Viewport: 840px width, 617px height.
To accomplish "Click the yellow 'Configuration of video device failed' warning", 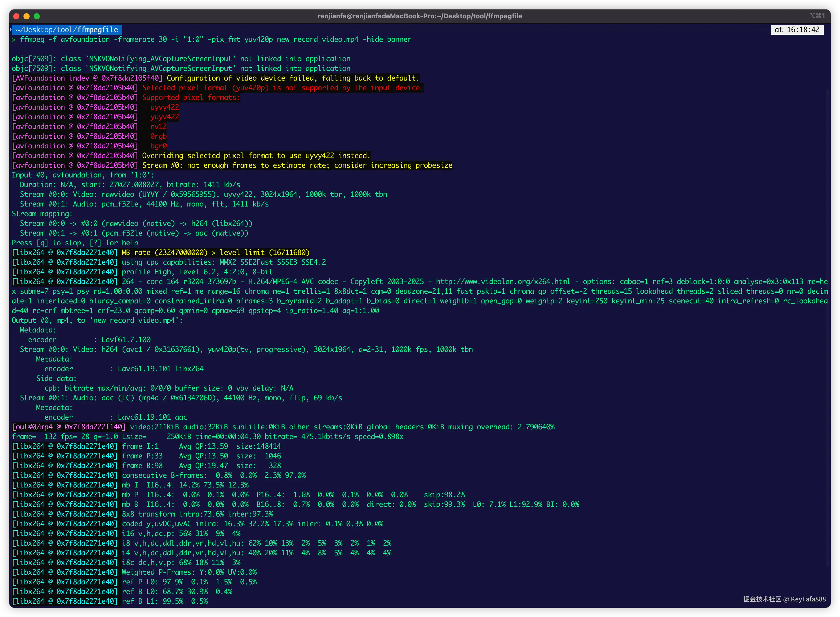I will [x=293, y=78].
